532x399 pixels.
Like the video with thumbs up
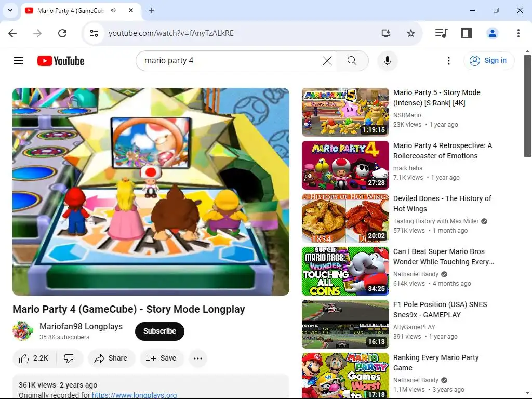[34, 358]
